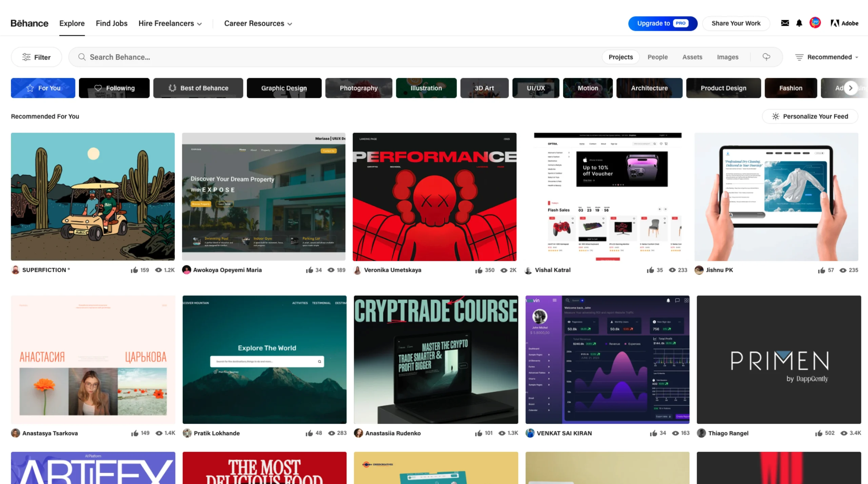Select the UI/UX category

(x=536, y=88)
